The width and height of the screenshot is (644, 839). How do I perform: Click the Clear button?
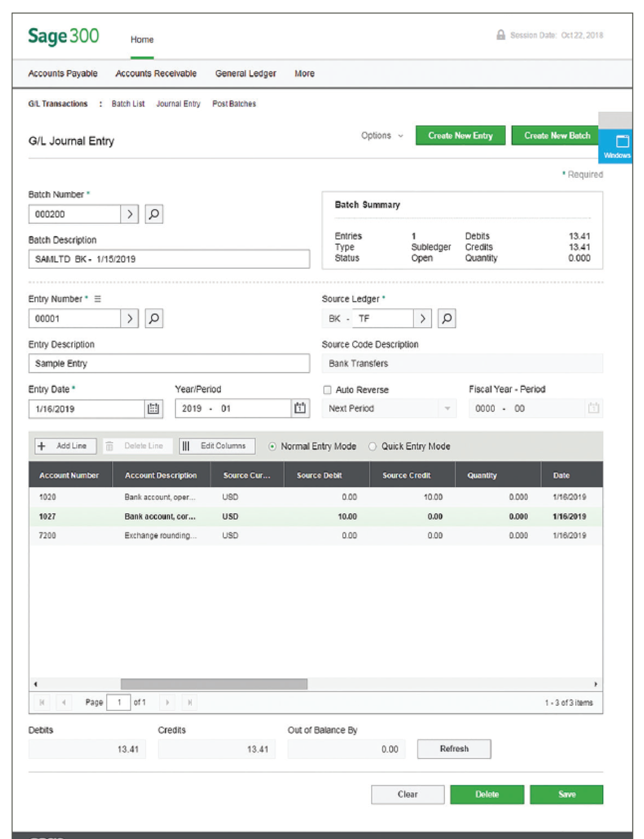click(407, 794)
